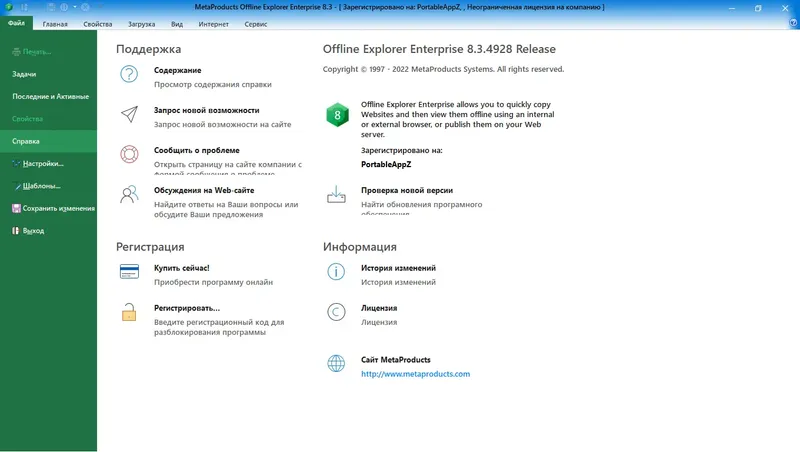Select the Свойства sidebar entry
Image resolution: width=800 pixels, height=452 pixels.
tap(48, 119)
